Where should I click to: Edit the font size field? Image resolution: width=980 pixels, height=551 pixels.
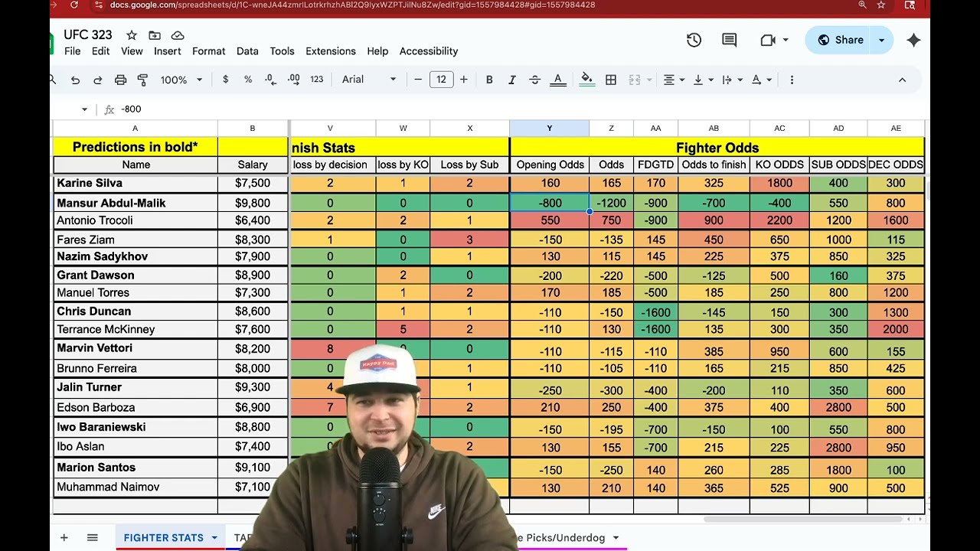[441, 80]
